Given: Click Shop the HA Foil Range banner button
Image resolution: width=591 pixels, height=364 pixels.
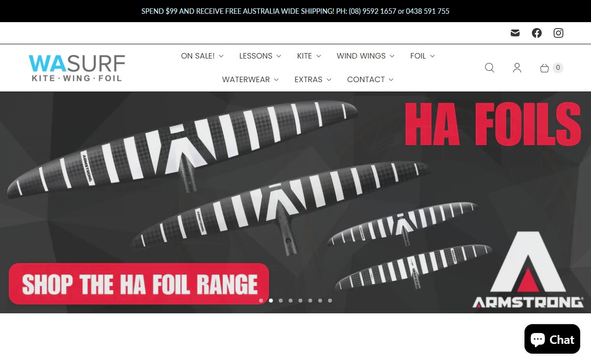Looking at the screenshot, I should [x=139, y=284].
